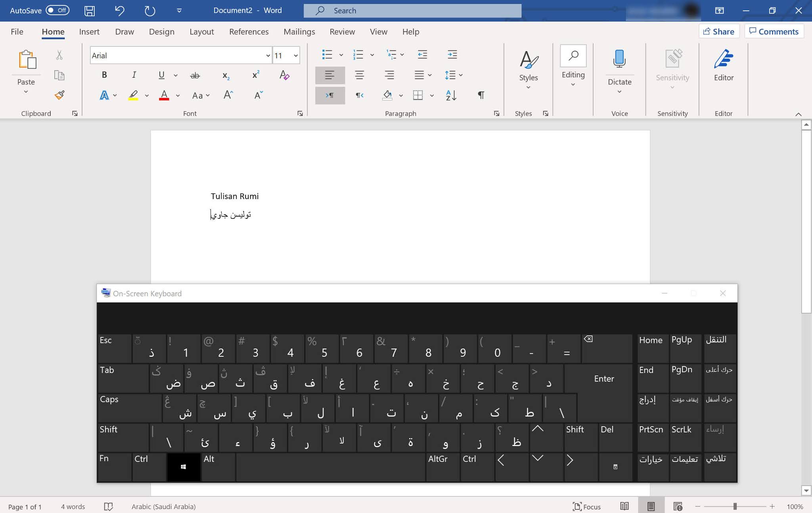This screenshot has width=812, height=513.
Task: Click the Strikethrough icon
Action: pos(195,75)
